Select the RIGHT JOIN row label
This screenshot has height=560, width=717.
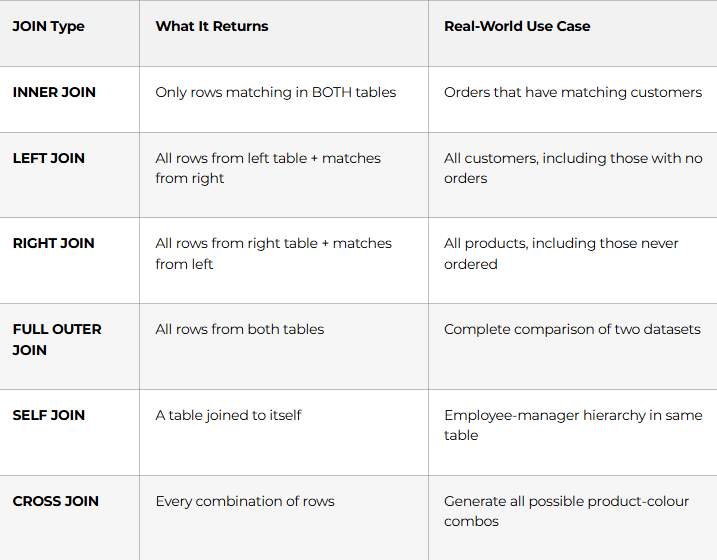tap(54, 243)
